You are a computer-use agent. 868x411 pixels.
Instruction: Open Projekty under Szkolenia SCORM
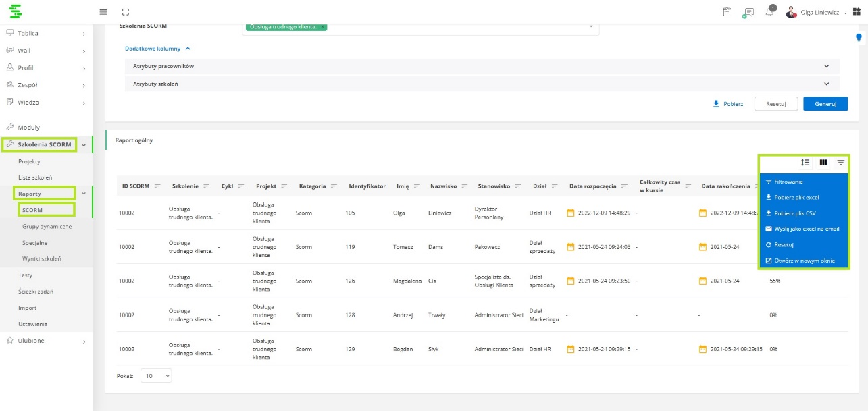click(29, 161)
